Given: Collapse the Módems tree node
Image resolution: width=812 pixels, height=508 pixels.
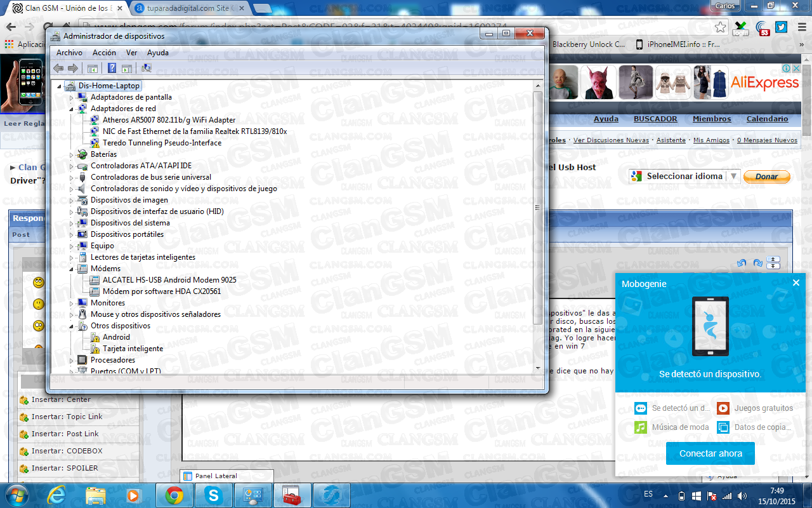Looking at the screenshot, I should [x=71, y=269].
